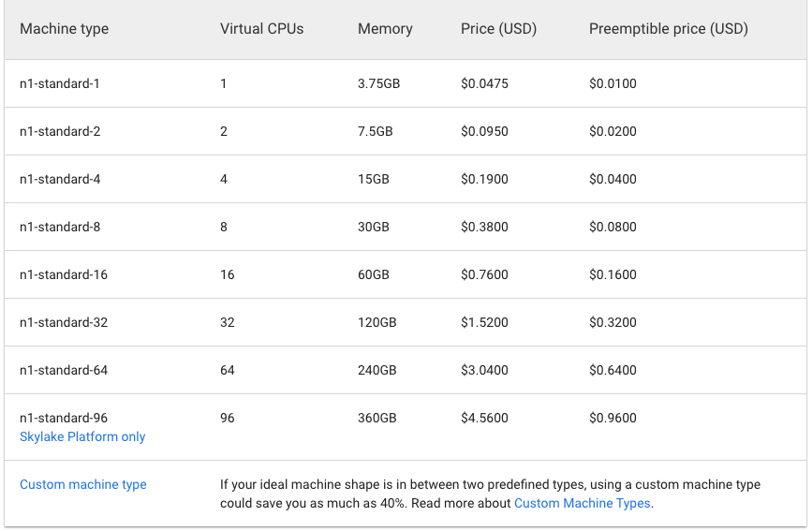The width and height of the screenshot is (812, 531).
Task: Click the $0.7600 price cell
Action: click(485, 274)
